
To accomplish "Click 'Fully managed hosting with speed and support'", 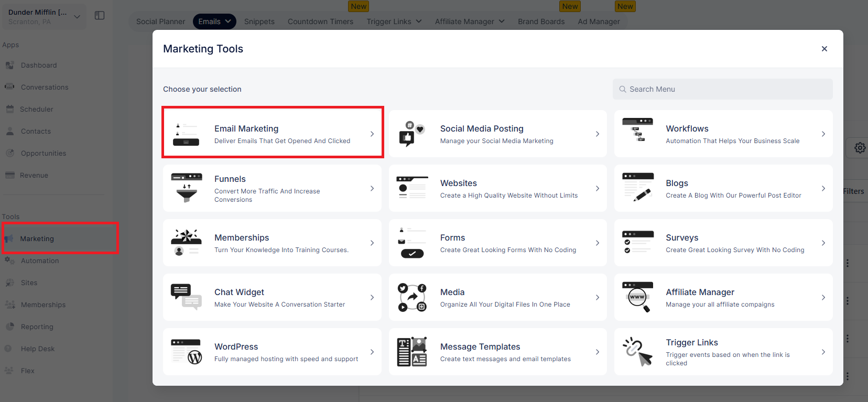I will point(286,359).
